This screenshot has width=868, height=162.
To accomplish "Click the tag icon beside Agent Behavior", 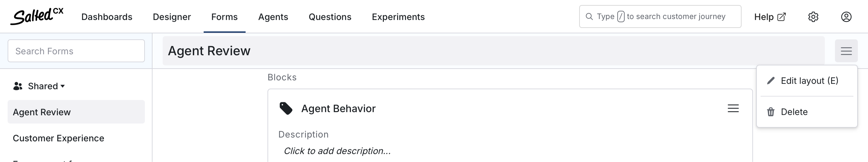I will [286, 108].
